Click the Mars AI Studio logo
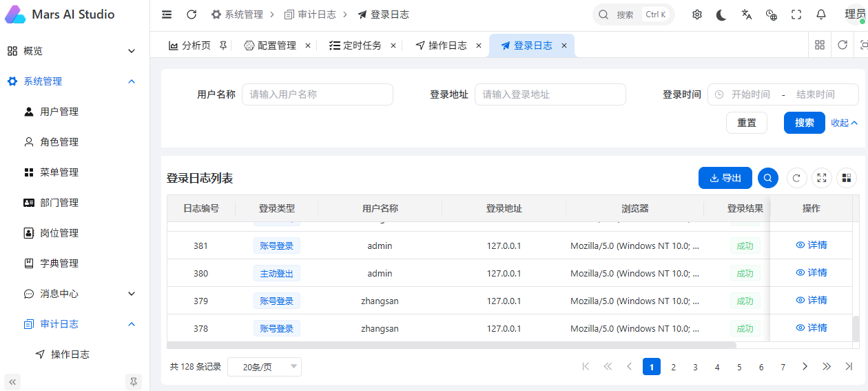This screenshot has height=391, width=868. click(x=15, y=14)
